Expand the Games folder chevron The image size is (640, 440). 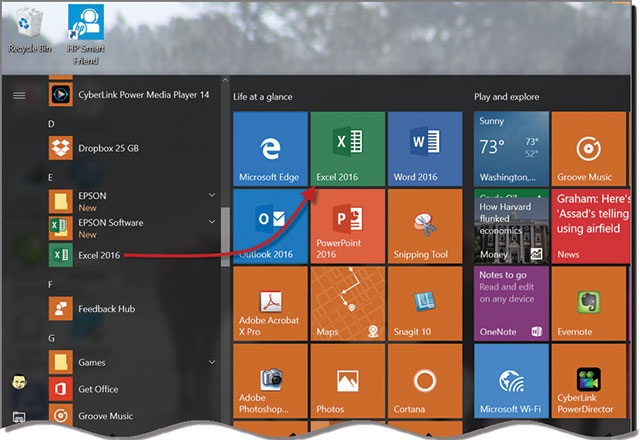[x=212, y=362]
